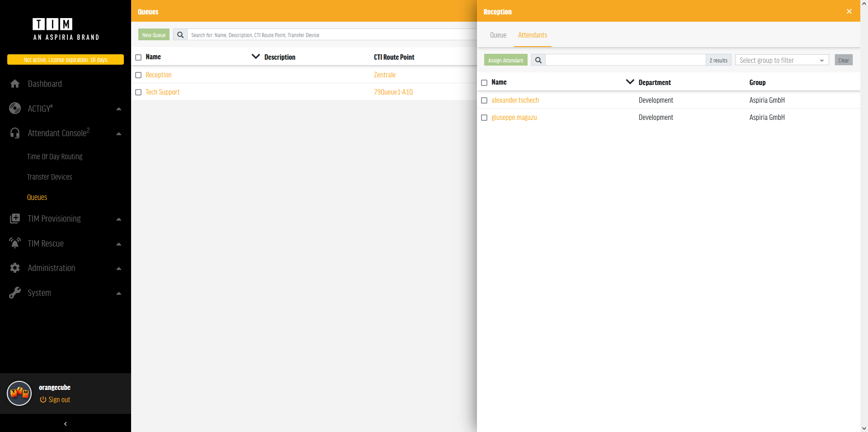This screenshot has width=868, height=432.
Task: Click Development in alexander.tschech row
Action: pos(656,100)
